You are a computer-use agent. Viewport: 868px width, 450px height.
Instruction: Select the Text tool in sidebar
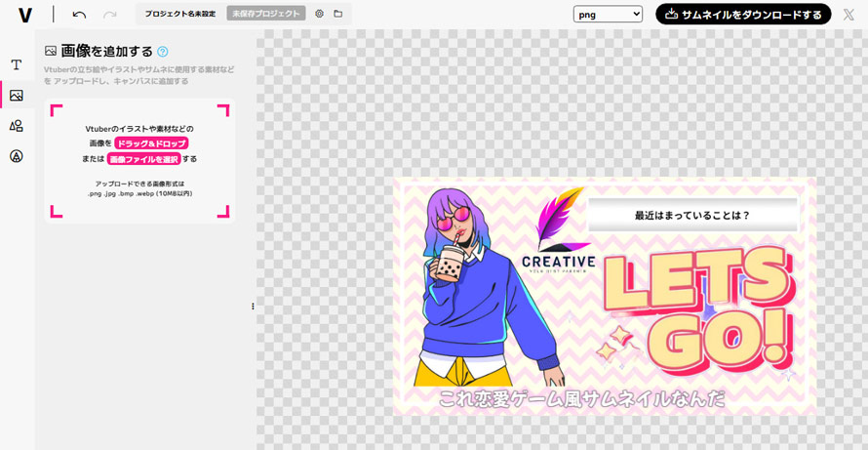pos(17,65)
